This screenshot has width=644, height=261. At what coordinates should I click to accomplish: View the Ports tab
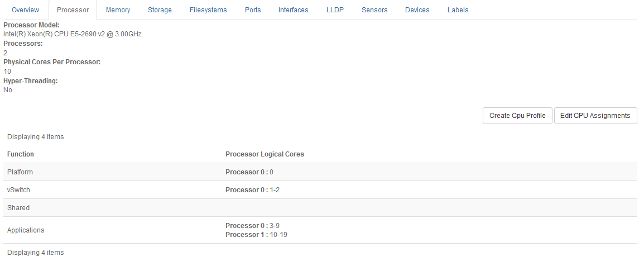[252, 10]
